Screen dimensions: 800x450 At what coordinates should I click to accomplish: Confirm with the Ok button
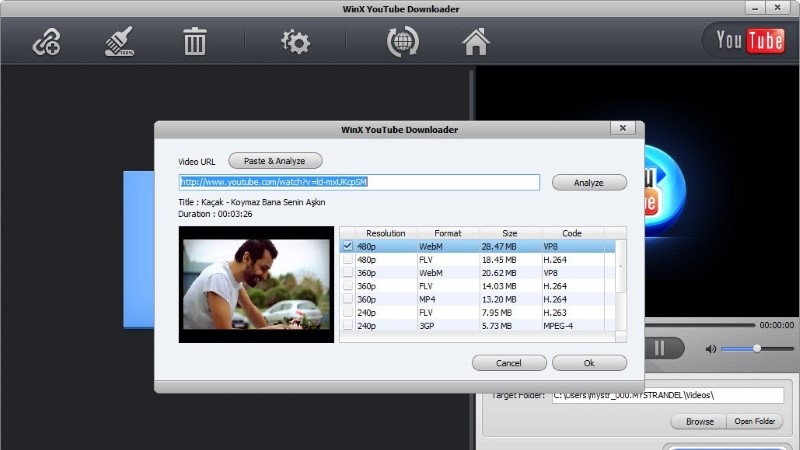[589, 363]
